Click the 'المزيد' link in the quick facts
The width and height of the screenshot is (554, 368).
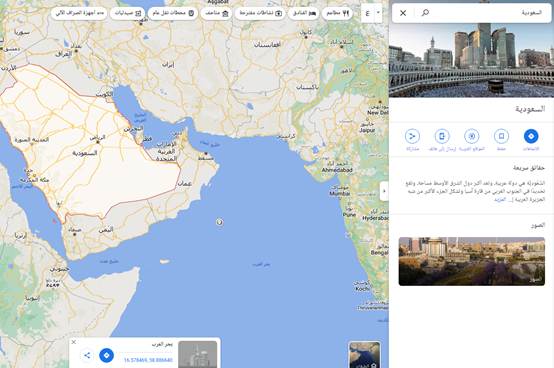point(500,200)
